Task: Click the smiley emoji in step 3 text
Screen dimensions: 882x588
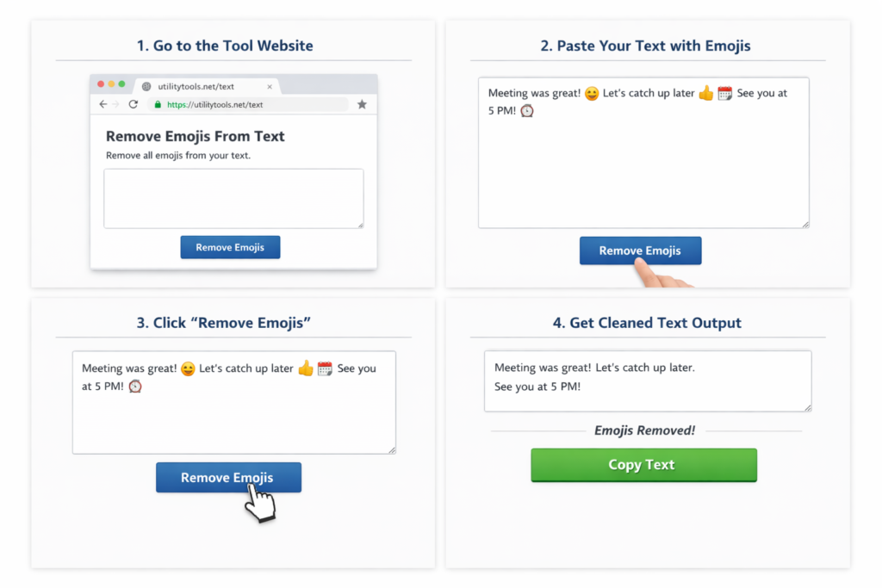Action: [x=188, y=368]
